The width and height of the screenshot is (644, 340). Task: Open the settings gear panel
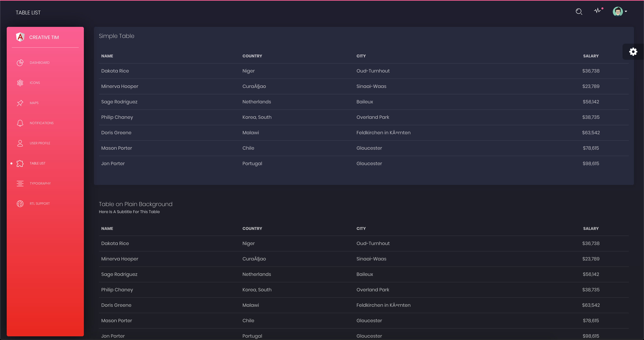[633, 52]
